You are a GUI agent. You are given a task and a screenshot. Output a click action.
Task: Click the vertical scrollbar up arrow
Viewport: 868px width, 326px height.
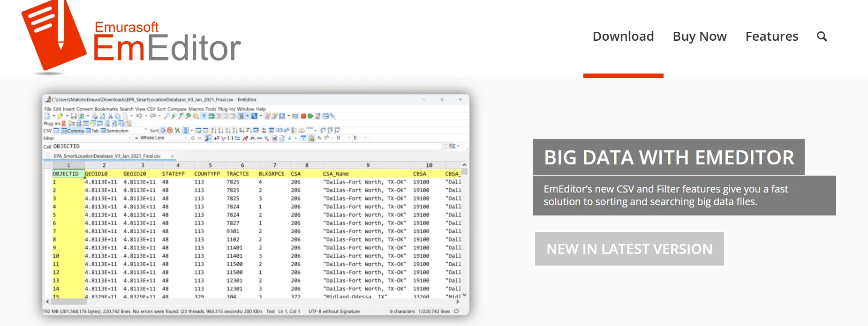(464, 165)
